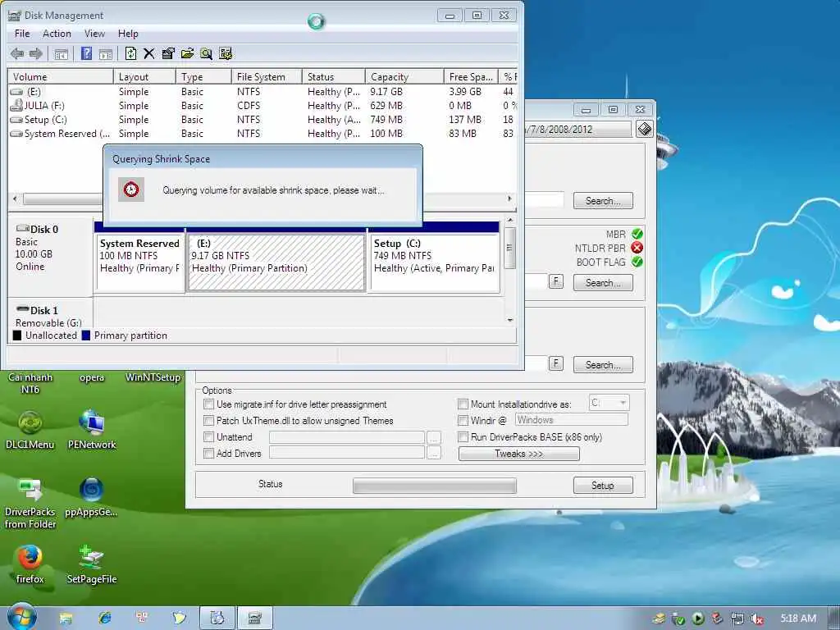840x630 pixels.
Task: Enable Run DriverPacks BASE (x86 only)
Action: point(463,437)
